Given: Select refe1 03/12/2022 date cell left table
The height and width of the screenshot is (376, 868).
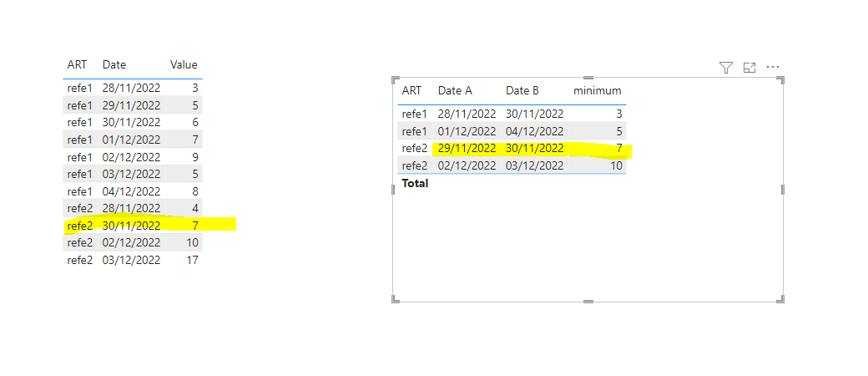Looking at the screenshot, I should (x=132, y=174).
